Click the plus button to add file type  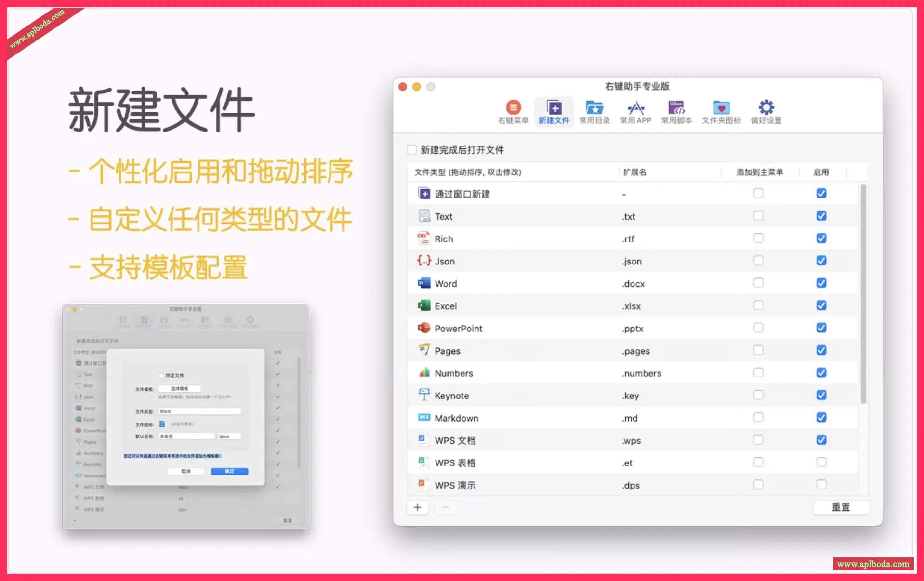point(417,507)
